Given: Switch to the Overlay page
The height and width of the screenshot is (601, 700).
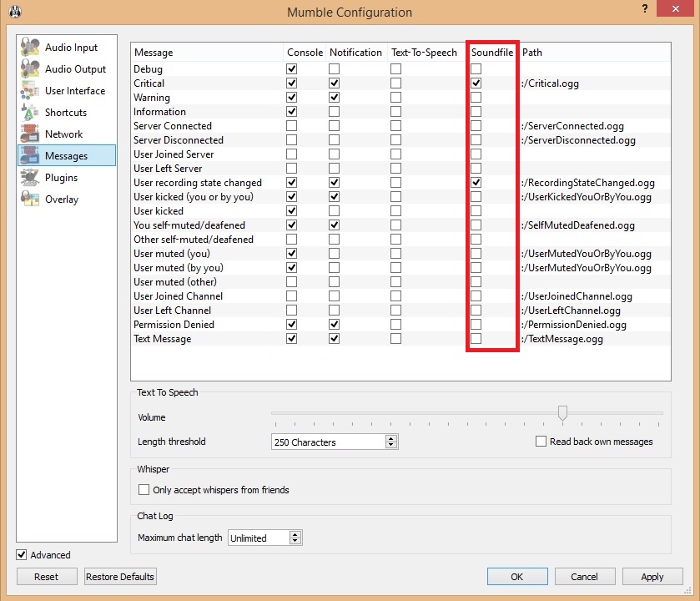Looking at the screenshot, I should (x=67, y=199).
